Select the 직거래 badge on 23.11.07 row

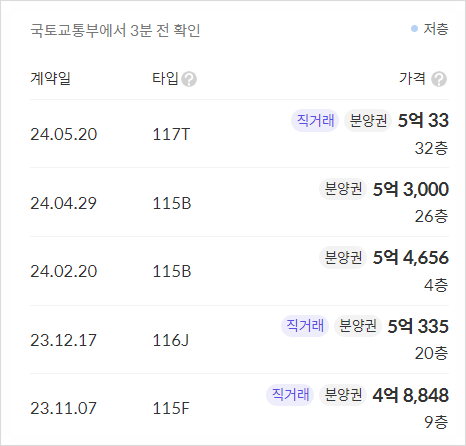[x=290, y=395]
